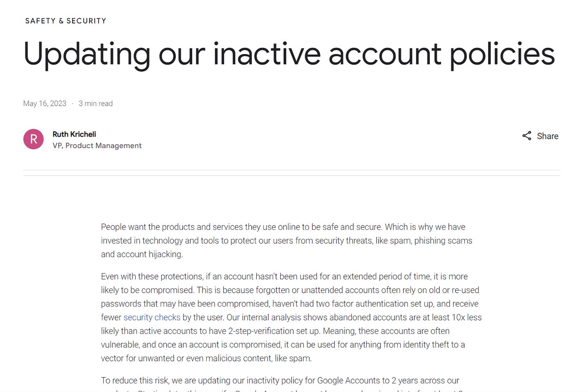
Task: Select the author name Ruth Kricheli
Action: coord(74,134)
